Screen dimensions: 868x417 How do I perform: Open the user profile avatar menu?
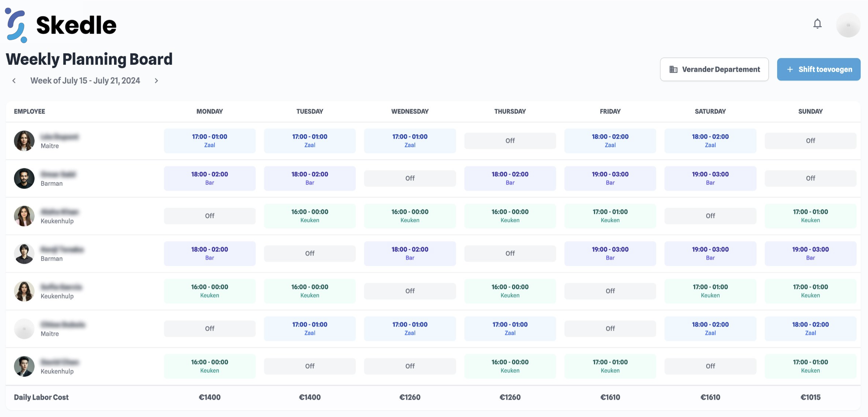click(848, 25)
